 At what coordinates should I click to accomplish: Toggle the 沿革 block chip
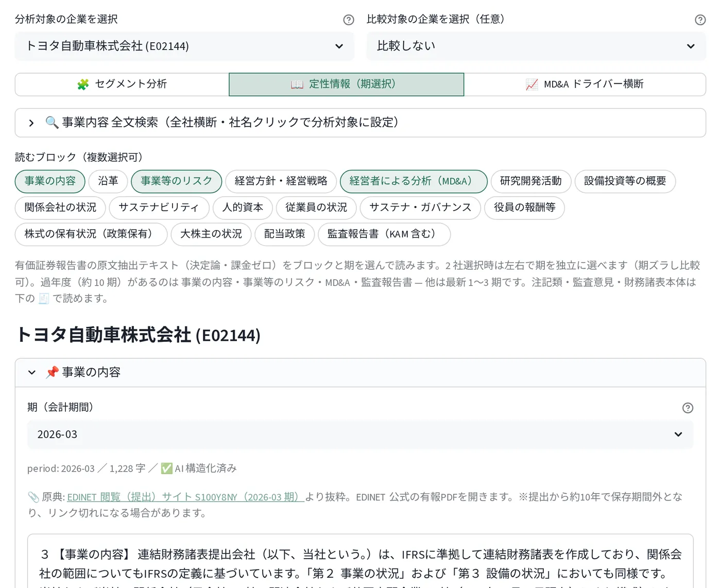coord(108,181)
